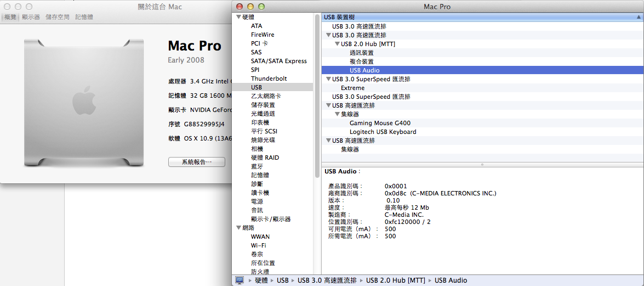Collapse the 網路 section in the sidebar
644x286 pixels.
238,228
